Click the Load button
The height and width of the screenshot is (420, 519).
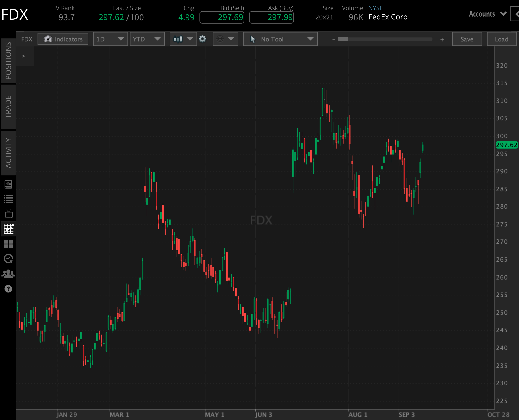click(501, 39)
